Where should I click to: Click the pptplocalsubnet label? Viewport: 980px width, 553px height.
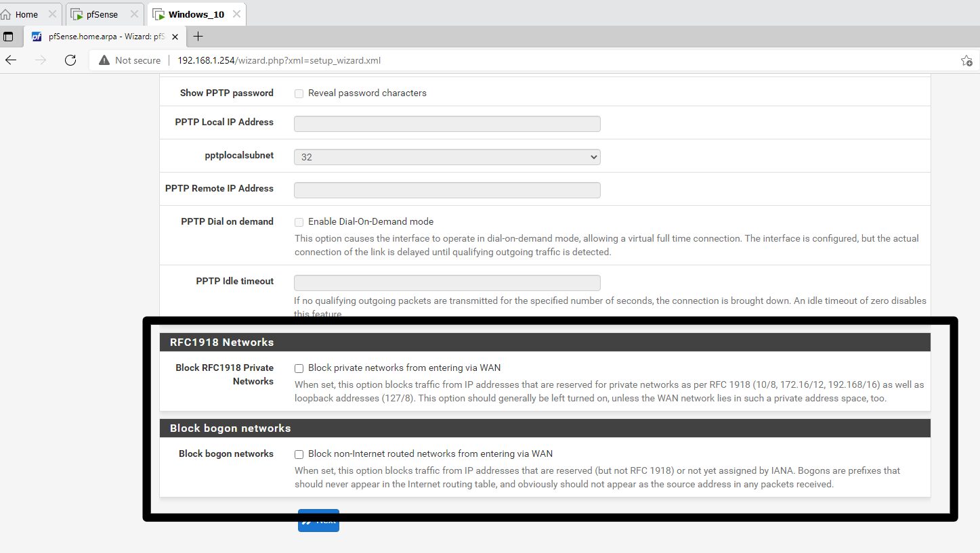[239, 155]
